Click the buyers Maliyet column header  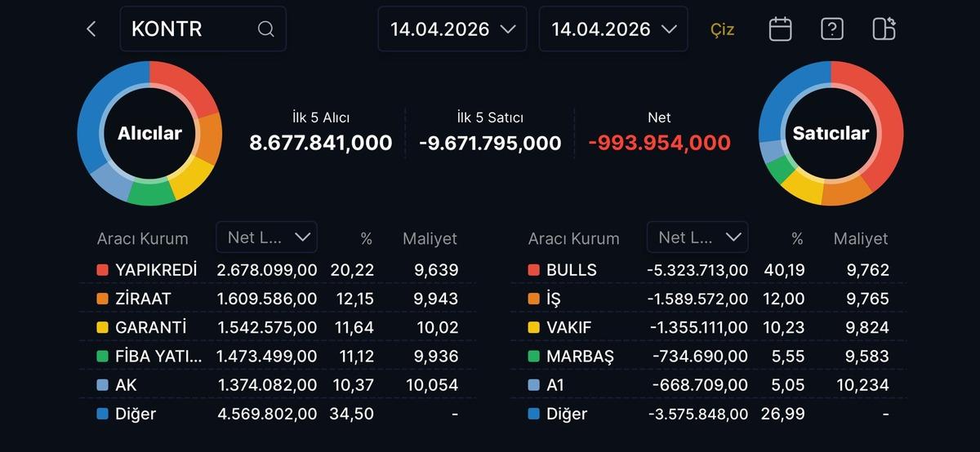(x=430, y=239)
